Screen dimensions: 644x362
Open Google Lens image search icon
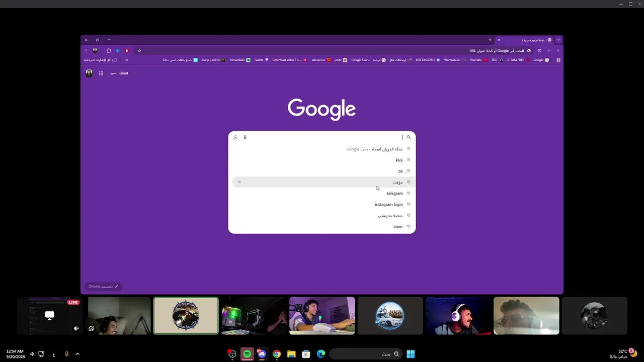point(235,137)
